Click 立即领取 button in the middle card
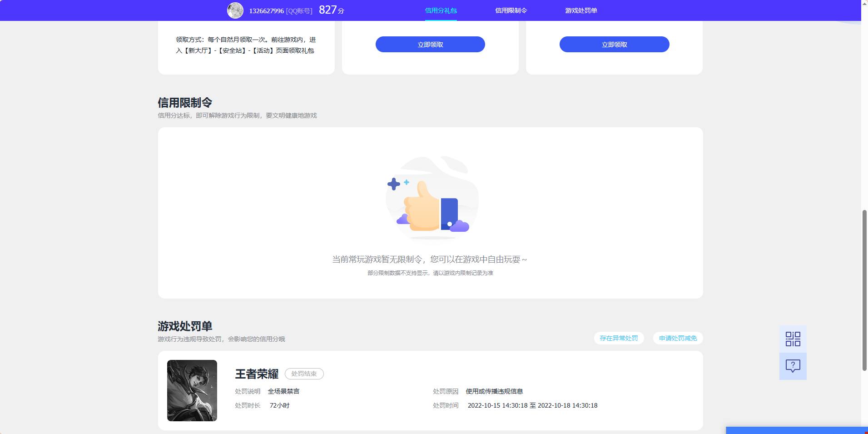The width and height of the screenshot is (868, 434). 430,45
